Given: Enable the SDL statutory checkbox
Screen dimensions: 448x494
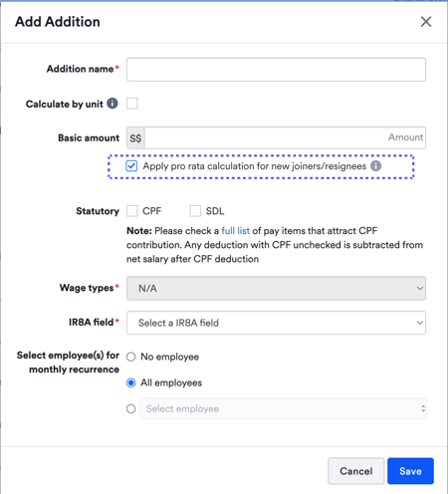Looking at the screenshot, I should (x=195, y=211).
